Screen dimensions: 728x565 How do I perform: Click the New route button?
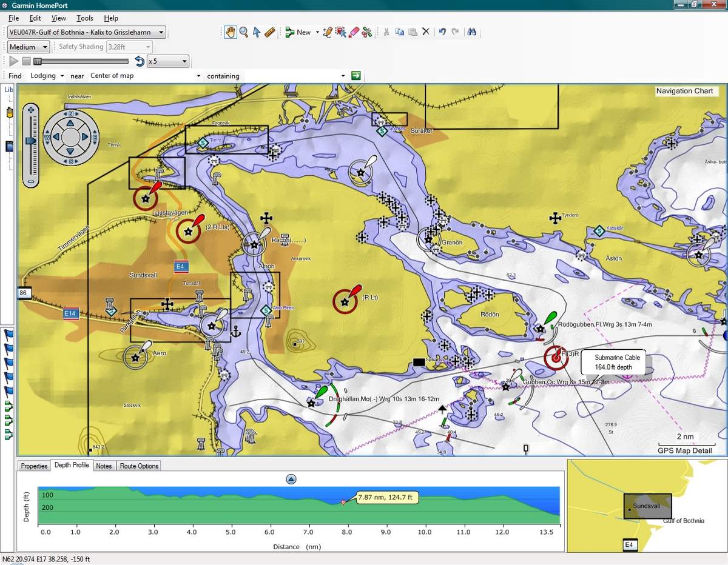pyautogui.click(x=298, y=32)
